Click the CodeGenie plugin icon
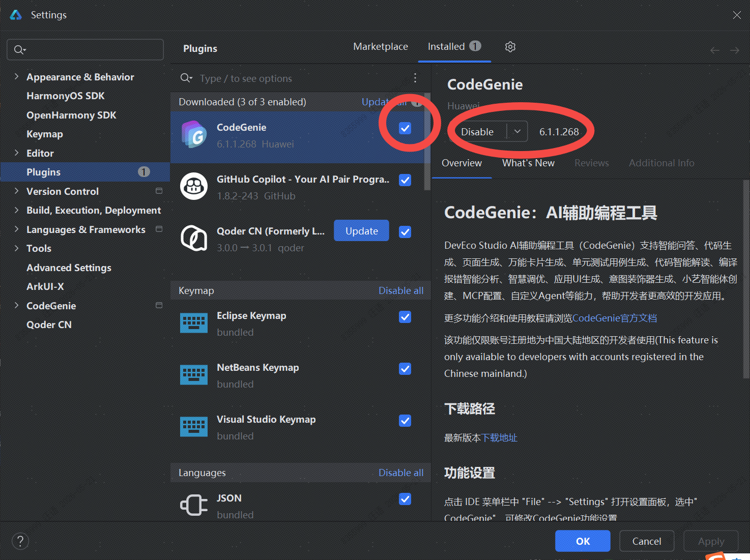The width and height of the screenshot is (750, 560). (194, 134)
